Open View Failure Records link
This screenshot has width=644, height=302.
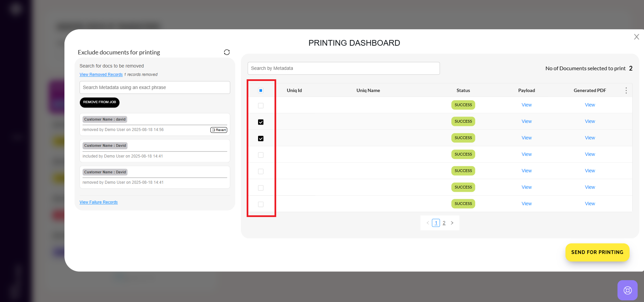tap(99, 202)
